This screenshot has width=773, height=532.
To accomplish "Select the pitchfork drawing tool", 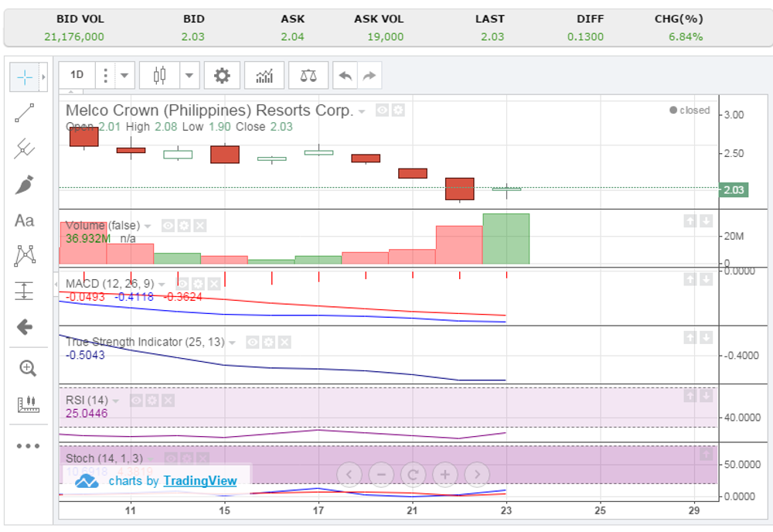I will click(24, 148).
